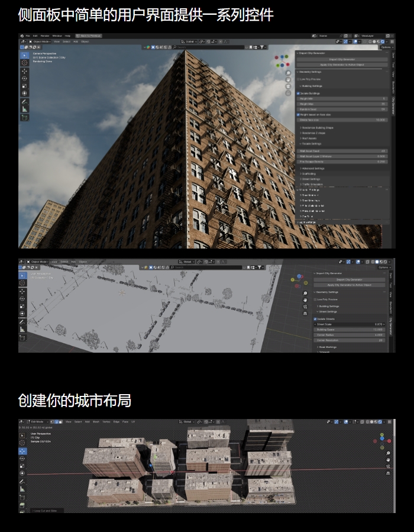Select the Cursor tool in top Blender viewport
414x532 pixels.
(x=24, y=62)
